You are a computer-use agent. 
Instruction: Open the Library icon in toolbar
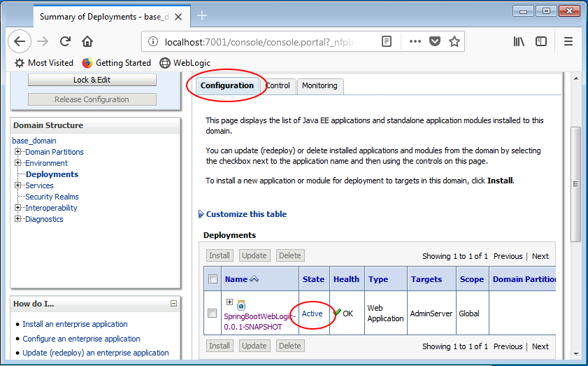pyautogui.click(x=519, y=41)
